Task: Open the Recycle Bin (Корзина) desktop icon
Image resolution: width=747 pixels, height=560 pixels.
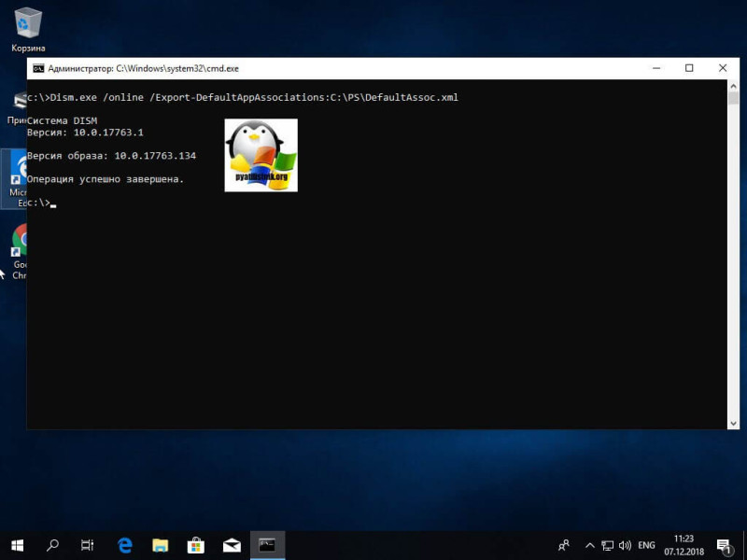Action: click(x=28, y=23)
